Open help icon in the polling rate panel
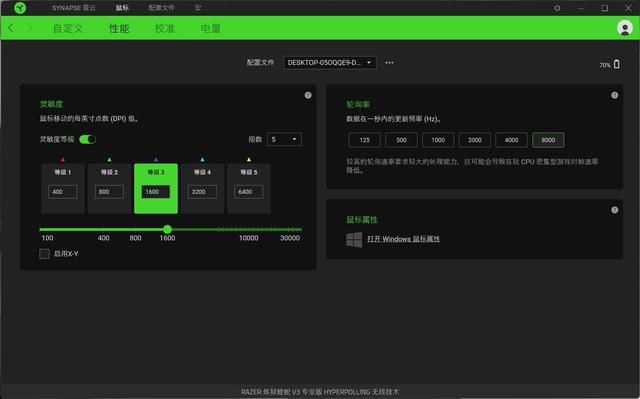640x399 pixels. click(x=614, y=95)
